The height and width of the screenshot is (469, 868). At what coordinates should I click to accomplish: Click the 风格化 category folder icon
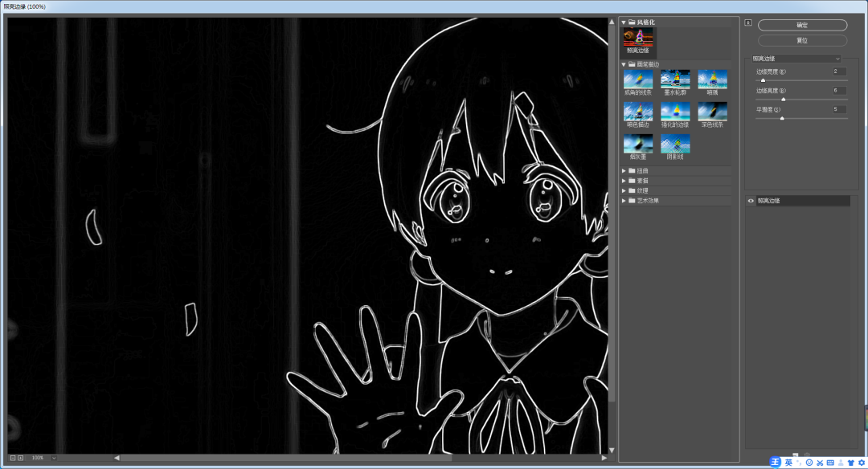(632, 22)
